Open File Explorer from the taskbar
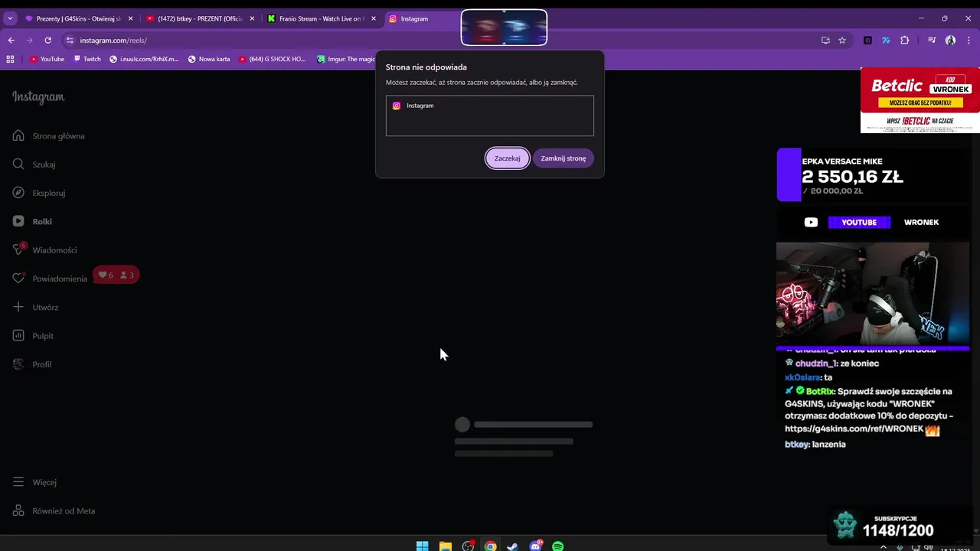The width and height of the screenshot is (980, 551). 445,546
